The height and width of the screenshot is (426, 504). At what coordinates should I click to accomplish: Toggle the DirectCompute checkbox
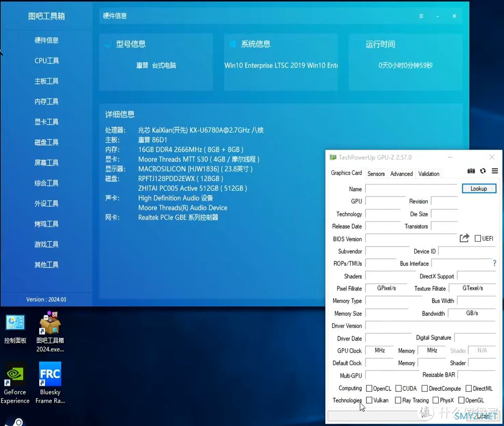point(425,388)
